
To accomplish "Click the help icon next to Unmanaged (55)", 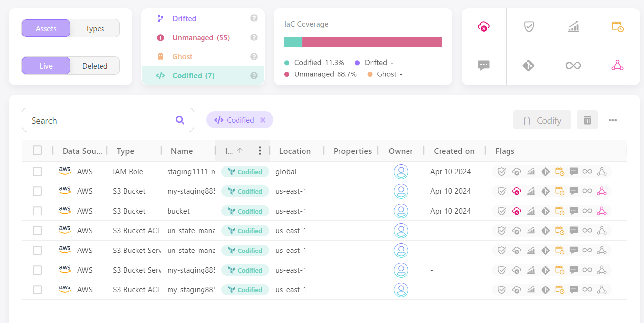I will tap(254, 37).
